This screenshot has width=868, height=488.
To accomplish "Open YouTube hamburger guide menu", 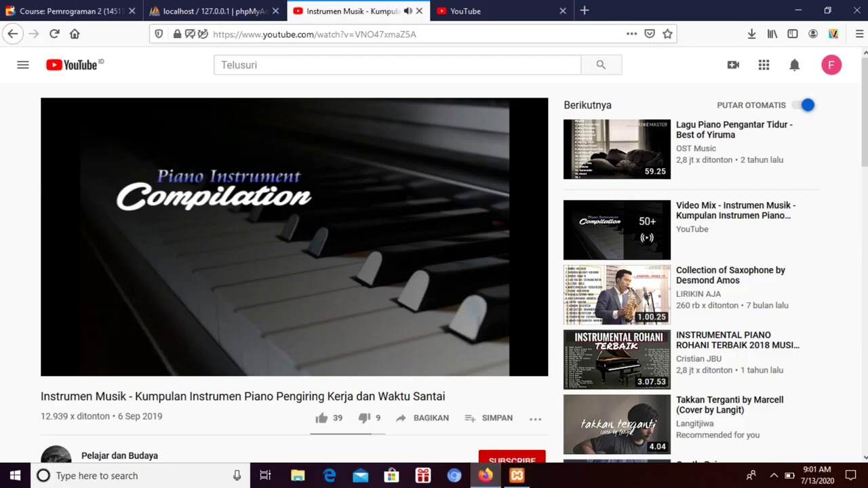I will point(23,65).
